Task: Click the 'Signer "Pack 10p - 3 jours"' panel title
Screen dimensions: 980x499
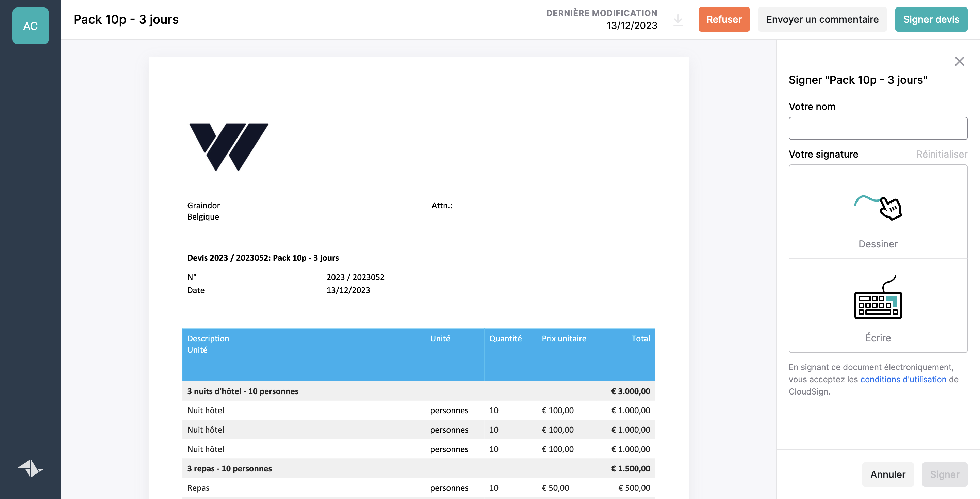Action: pos(858,80)
